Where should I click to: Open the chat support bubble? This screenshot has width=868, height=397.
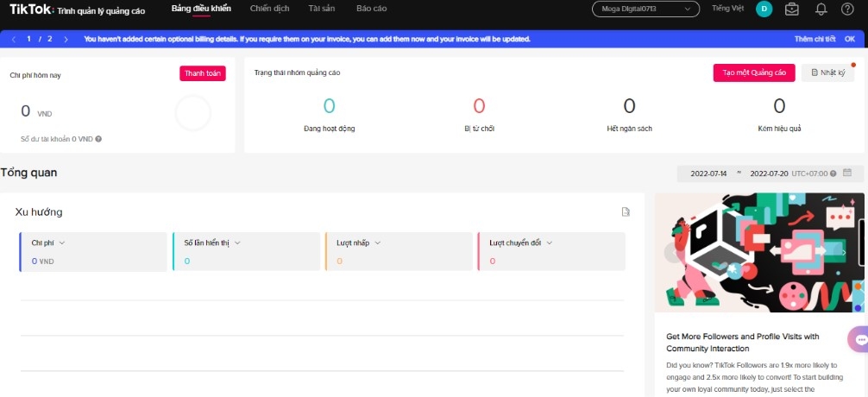[x=859, y=339]
